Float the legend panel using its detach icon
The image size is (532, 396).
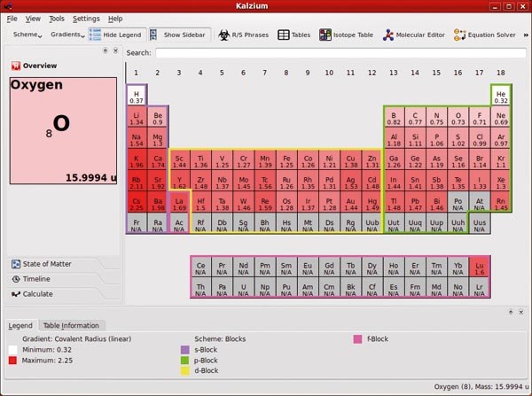coord(511,312)
